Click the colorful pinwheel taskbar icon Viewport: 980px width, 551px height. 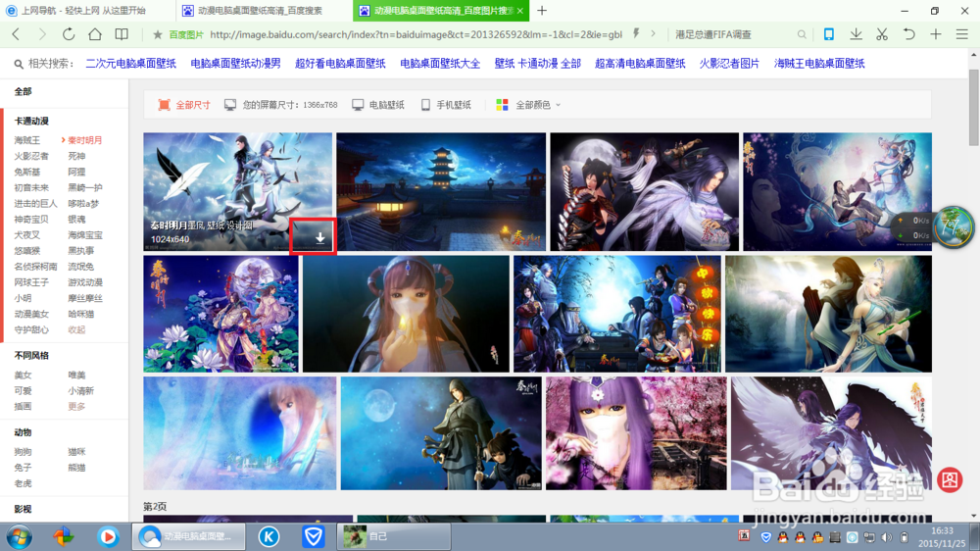(63, 536)
